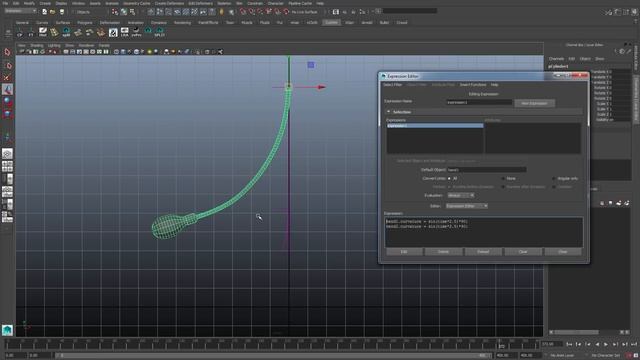Click the Expression Name input field
The image size is (640, 360).
pos(479,102)
